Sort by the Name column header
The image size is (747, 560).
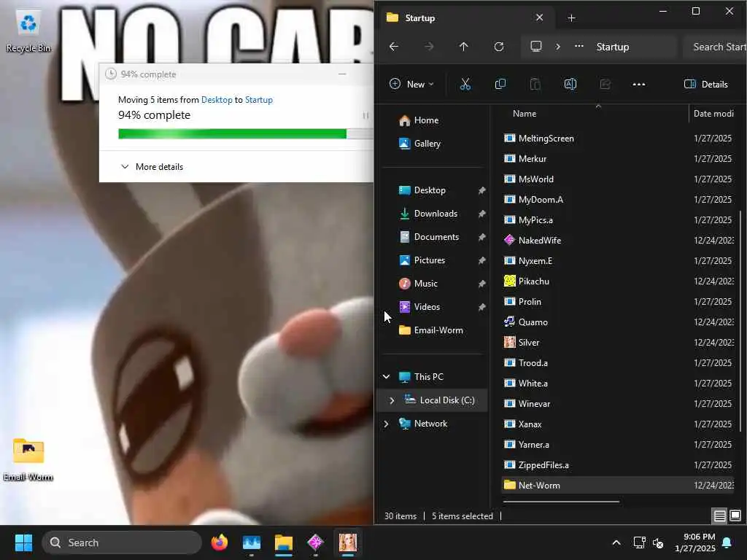(x=524, y=114)
